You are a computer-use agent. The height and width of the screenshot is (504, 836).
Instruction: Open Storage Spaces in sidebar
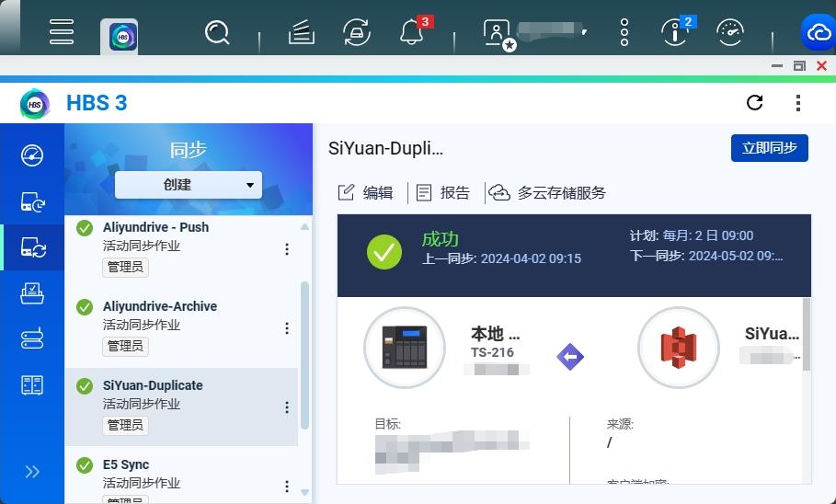tap(32, 338)
